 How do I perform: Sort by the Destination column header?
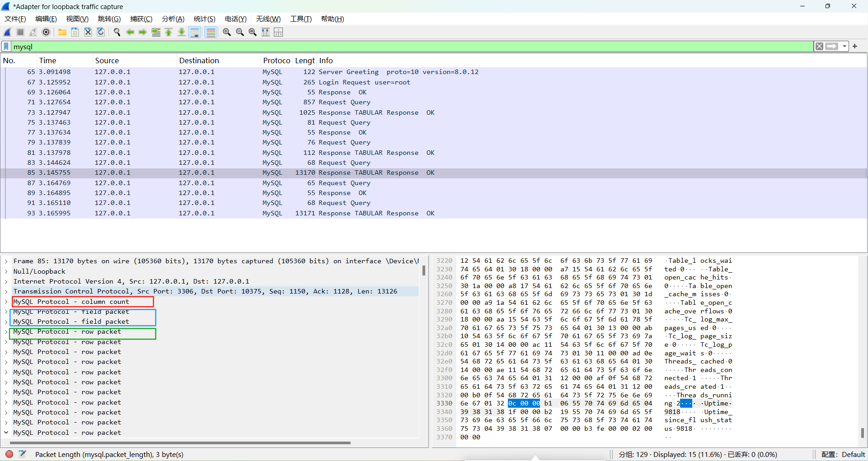pos(219,61)
